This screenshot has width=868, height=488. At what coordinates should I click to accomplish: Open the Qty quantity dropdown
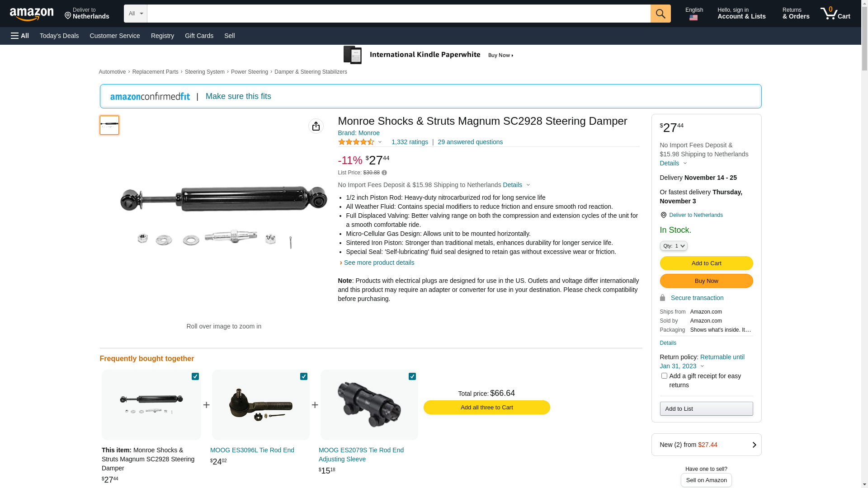pos(674,246)
